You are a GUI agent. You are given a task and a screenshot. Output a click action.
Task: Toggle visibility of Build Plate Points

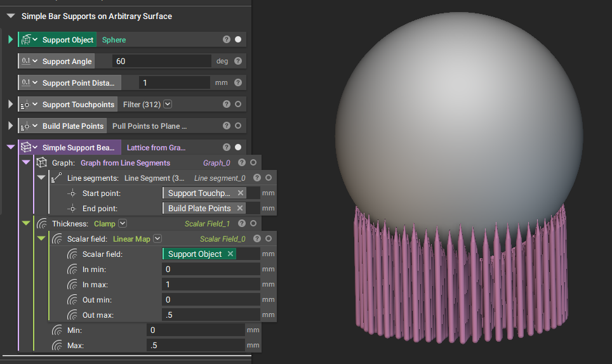click(238, 126)
